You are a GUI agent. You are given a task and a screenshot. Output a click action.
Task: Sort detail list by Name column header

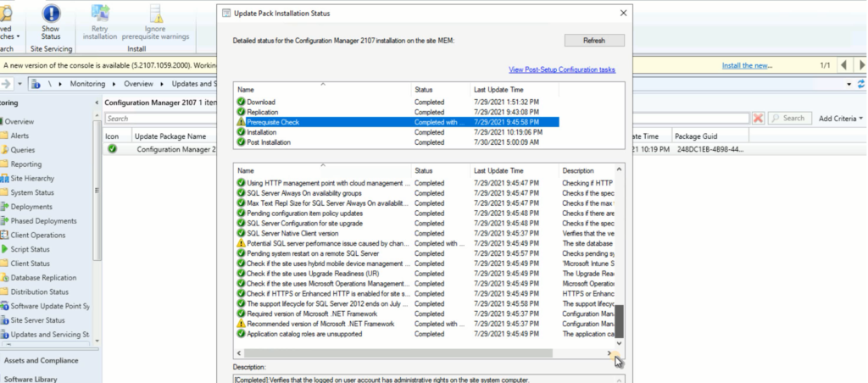click(x=323, y=170)
